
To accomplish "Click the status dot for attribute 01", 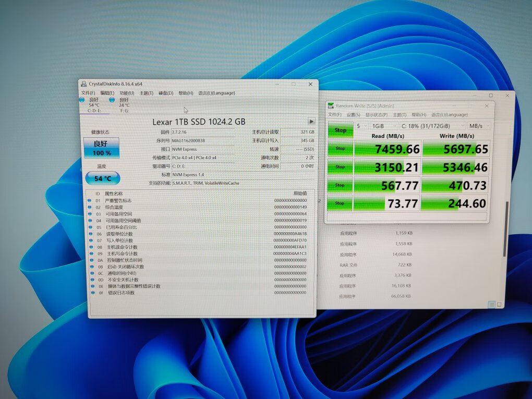I will [90, 201].
